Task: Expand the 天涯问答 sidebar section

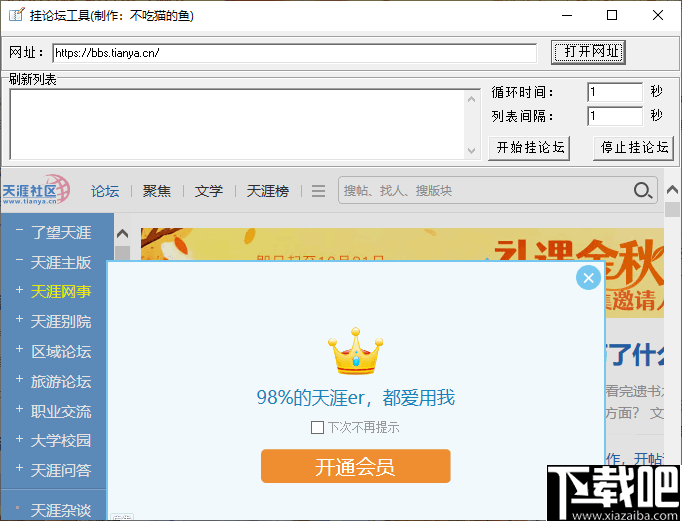Action: coord(20,468)
